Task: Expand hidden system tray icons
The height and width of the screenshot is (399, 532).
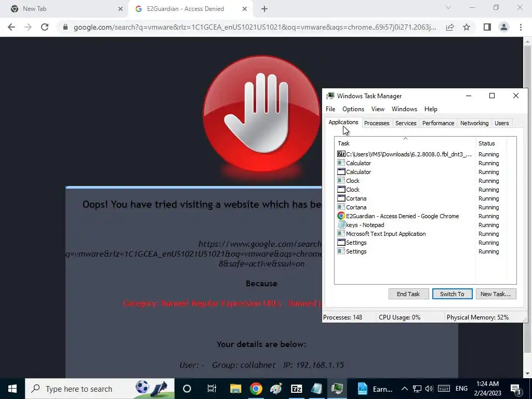Action: [404, 389]
